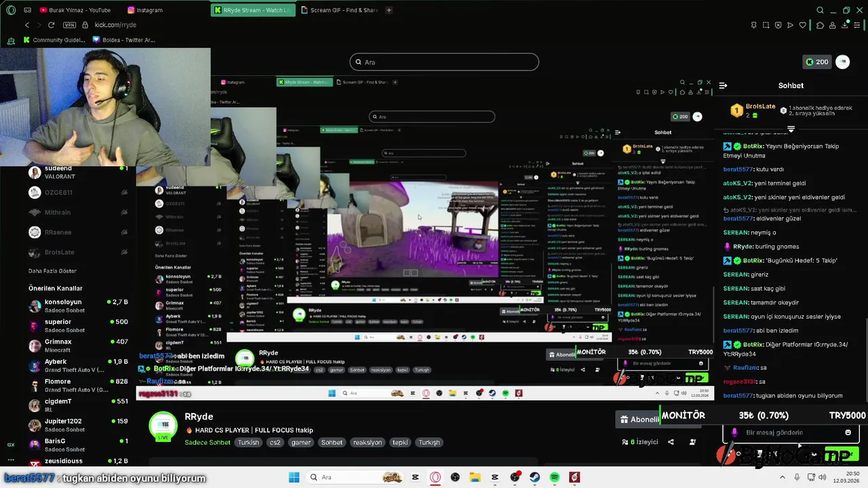Reload the kick.com page
This screenshot has width=868, height=488.
[51, 25]
